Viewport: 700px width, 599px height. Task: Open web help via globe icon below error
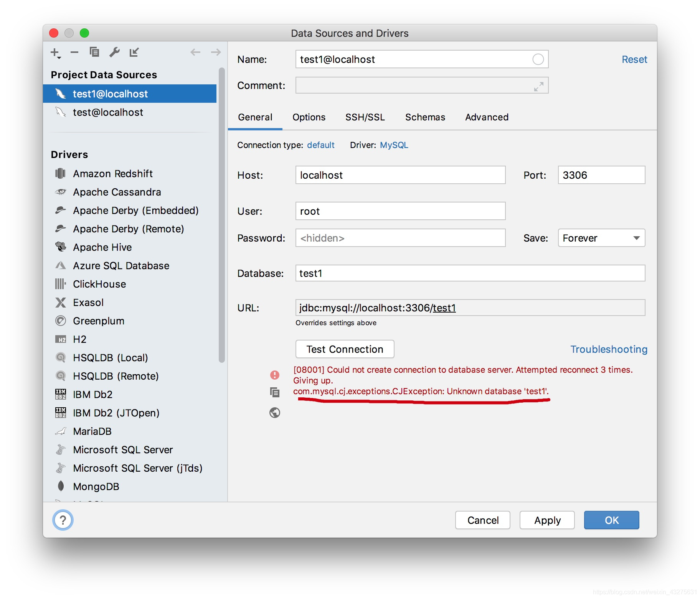click(x=274, y=413)
